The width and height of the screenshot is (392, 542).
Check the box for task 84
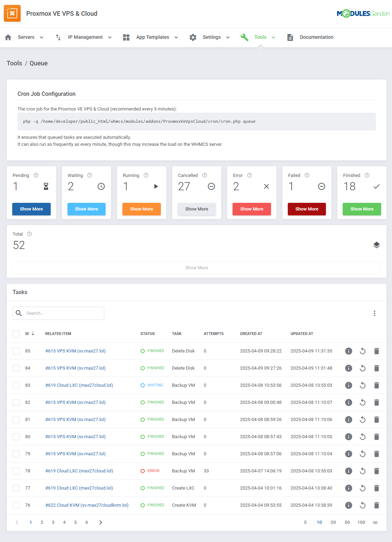click(x=16, y=368)
